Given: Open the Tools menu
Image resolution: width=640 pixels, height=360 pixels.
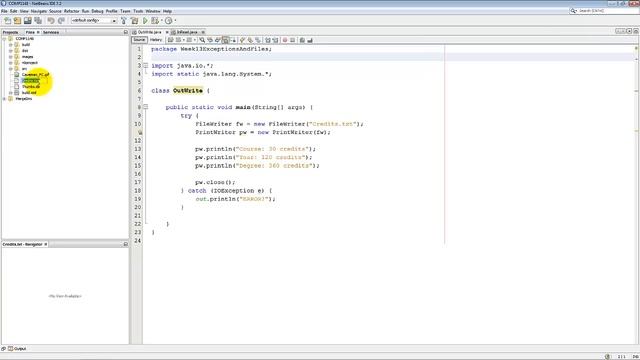Looking at the screenshot, I should point(138,11).
